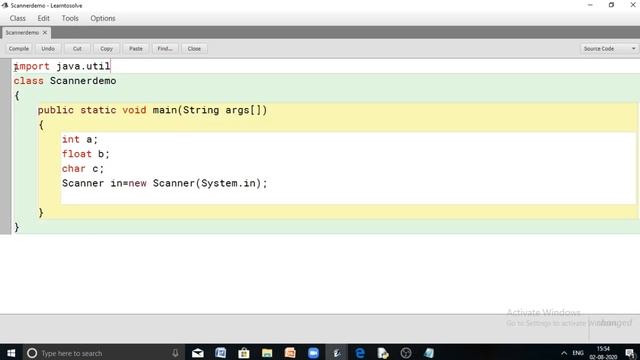Open Mail from the taskbar
The height and width of the screenshot is (360, 640).
(198, 353)
